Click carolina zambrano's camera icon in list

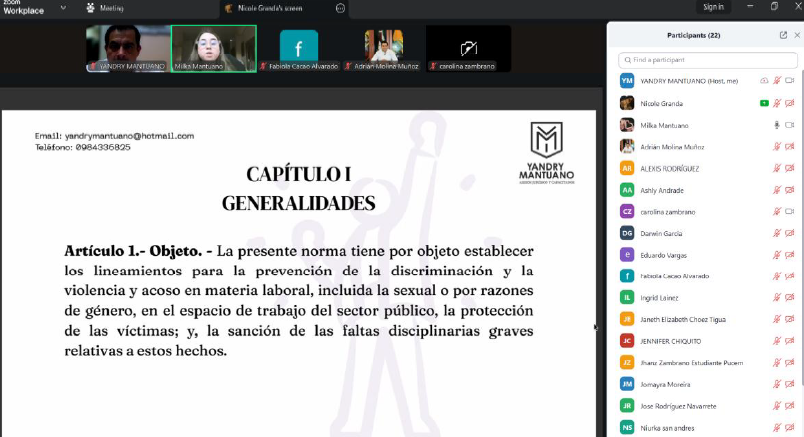coord(789,211)
